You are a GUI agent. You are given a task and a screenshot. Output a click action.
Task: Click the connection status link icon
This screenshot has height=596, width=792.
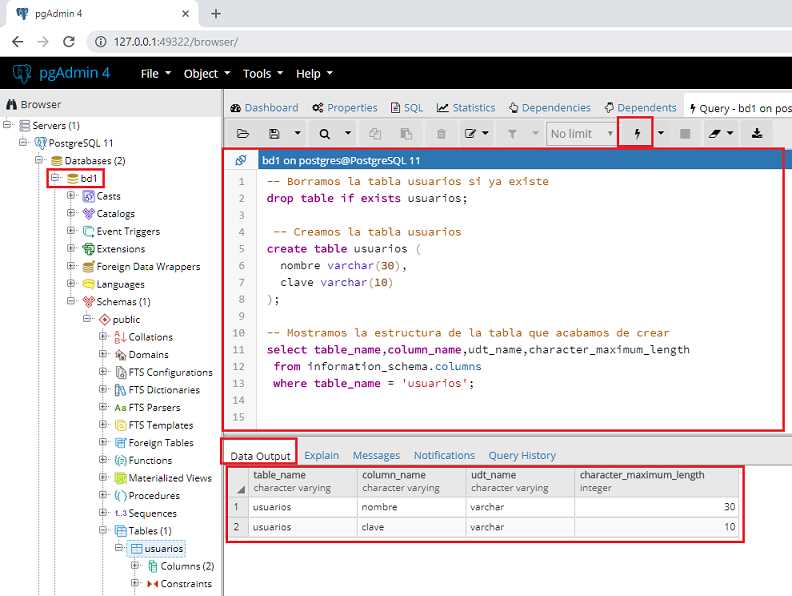click(x=240, y=161)
